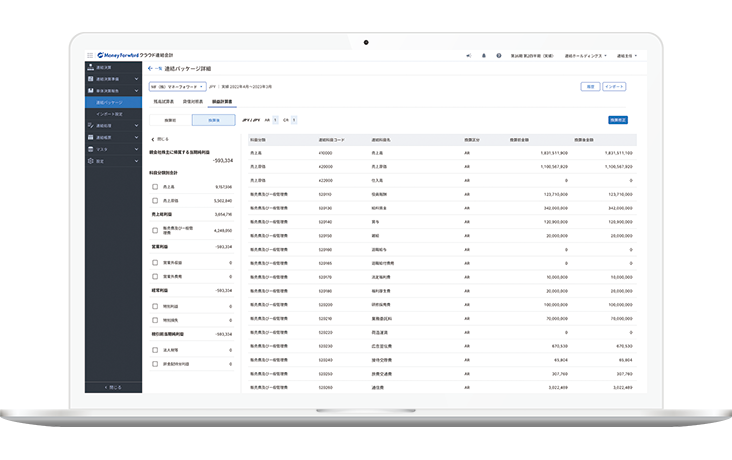Tick the 販売費及び一般管理費 checkbox valued 4,248,050

155,230
